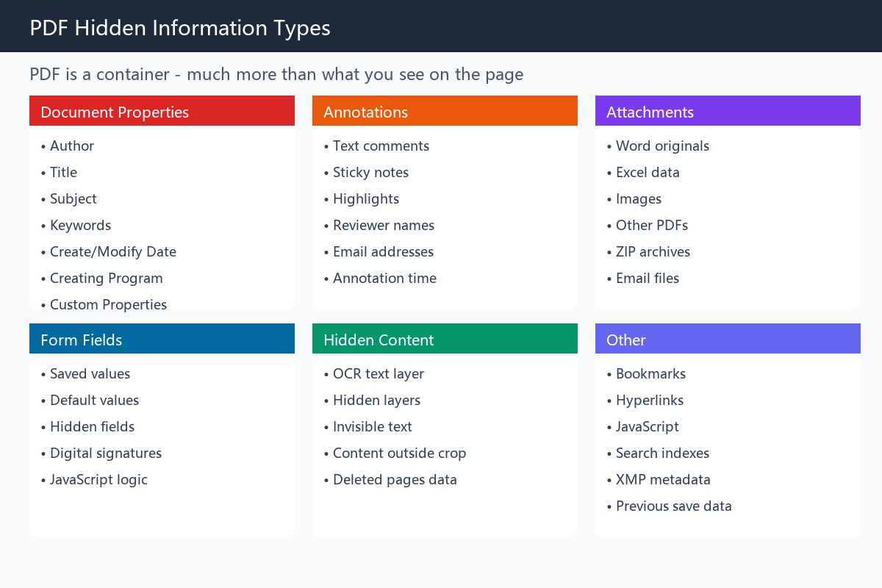Click the 'Creating Program' item

102,278
